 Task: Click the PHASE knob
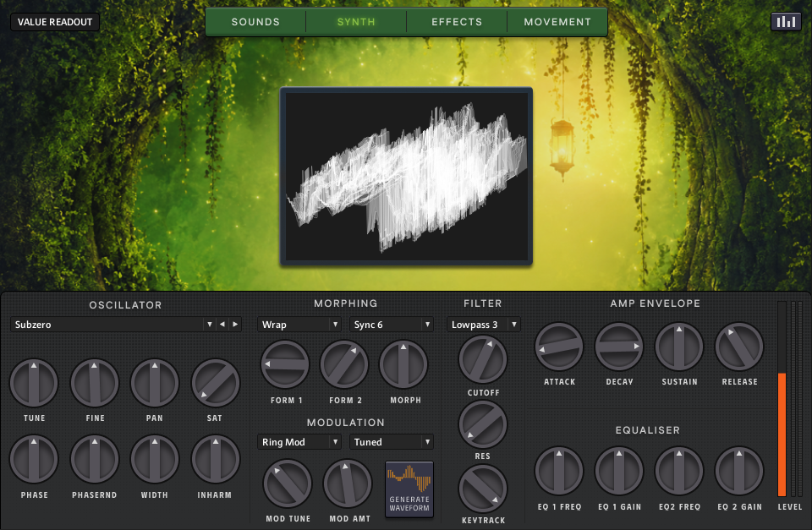coord(34,459)
